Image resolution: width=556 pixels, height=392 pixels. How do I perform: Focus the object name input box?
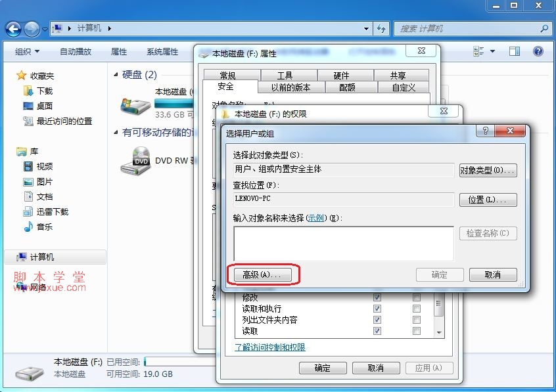(344, 244)
